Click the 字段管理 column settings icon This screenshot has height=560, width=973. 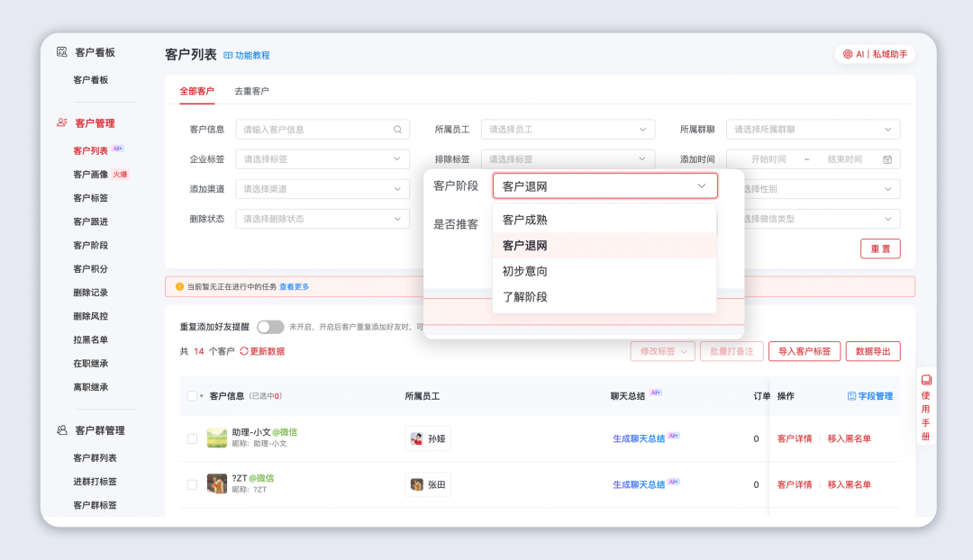852,396
